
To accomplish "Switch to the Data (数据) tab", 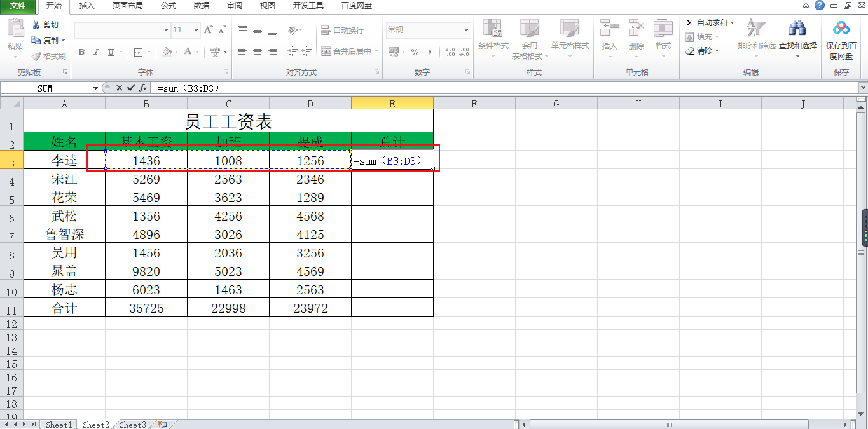I will pyautogui.click(x=201, y=6).
